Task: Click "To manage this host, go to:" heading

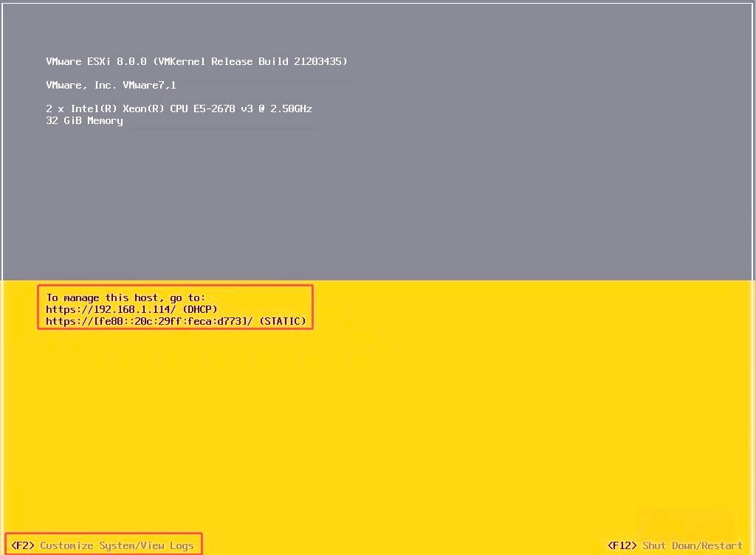Action: point(126,298)
